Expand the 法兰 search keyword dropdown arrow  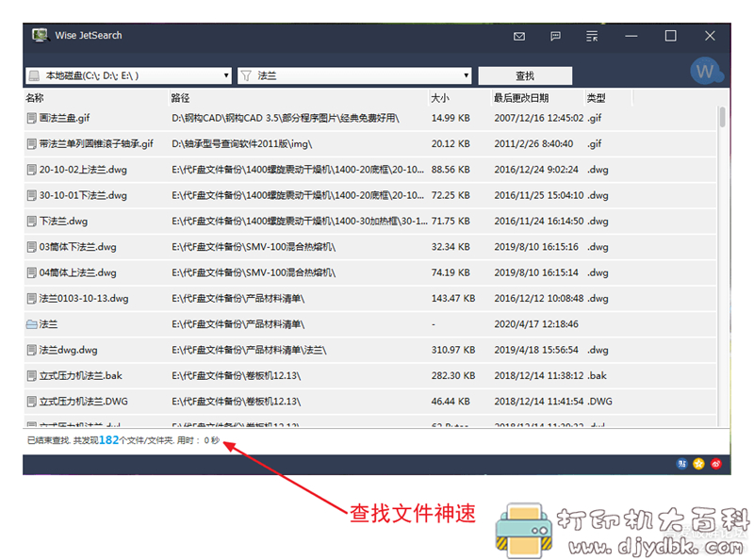466,75
